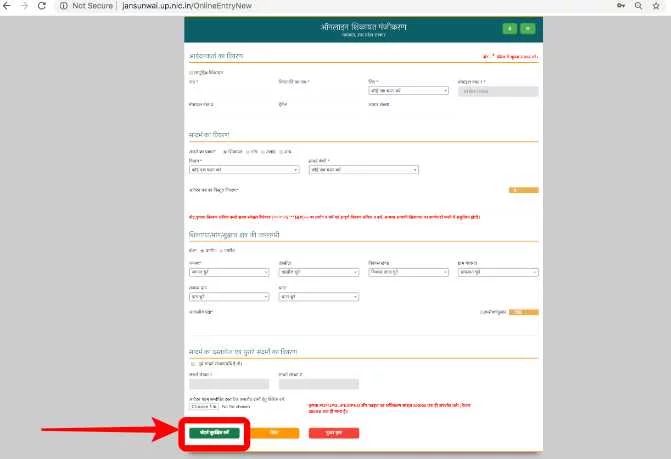Viewport: 671px width, 459px height.
Task: Open the browser zoom magnifier icon
Action: tap(638, 6)
